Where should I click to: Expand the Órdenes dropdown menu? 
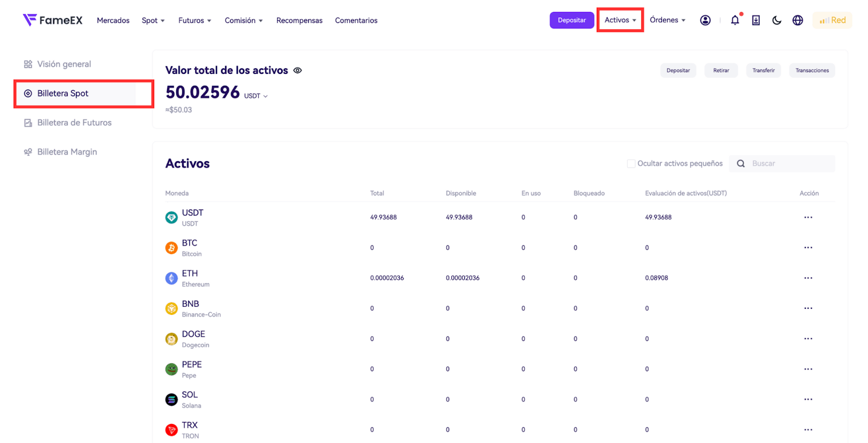(668, 20)
